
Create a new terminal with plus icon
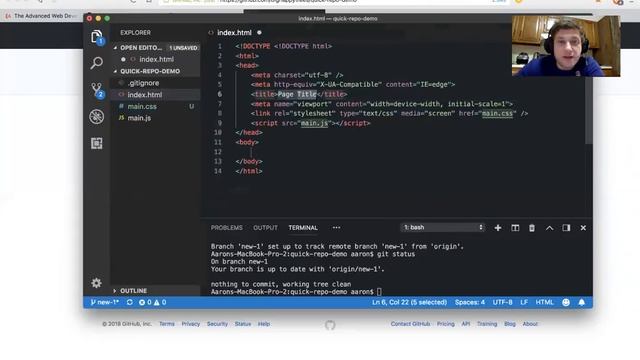click(x=498, y=228)
